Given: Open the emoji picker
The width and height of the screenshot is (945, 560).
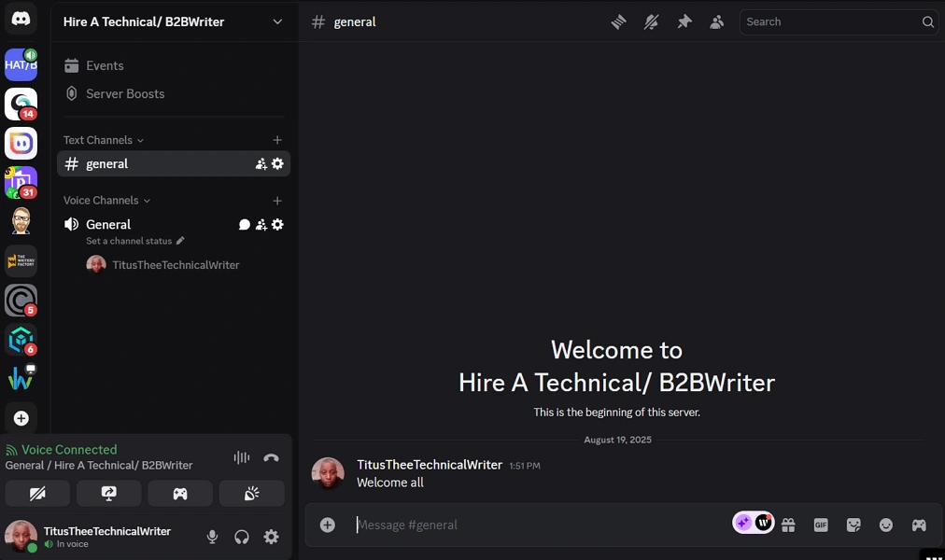Looking at the screenshot, I should [x=886, y=525].
